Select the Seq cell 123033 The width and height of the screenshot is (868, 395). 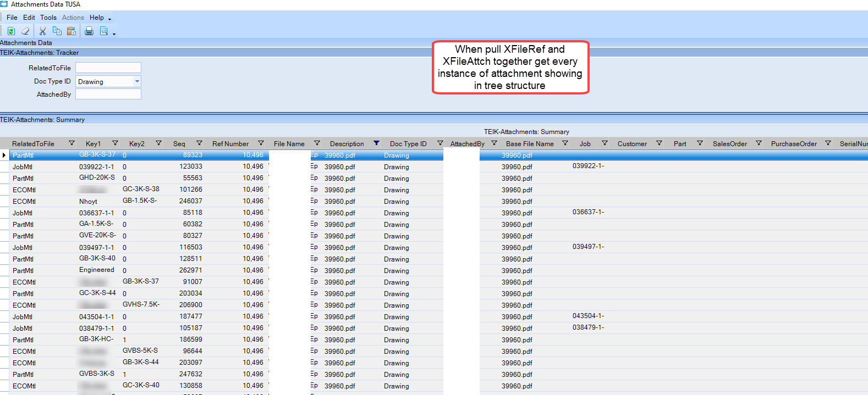(x=191, y=166)
